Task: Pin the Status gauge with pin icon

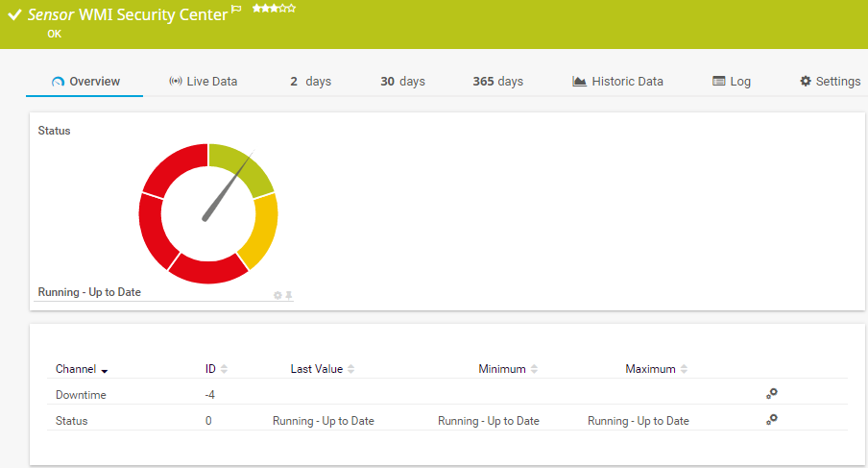Action: (x=288, y=295)
